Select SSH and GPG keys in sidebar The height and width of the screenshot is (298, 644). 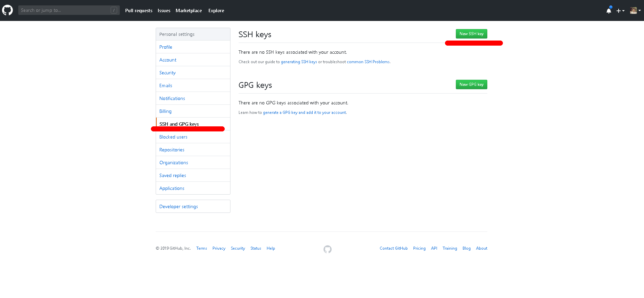click(193, 124)
